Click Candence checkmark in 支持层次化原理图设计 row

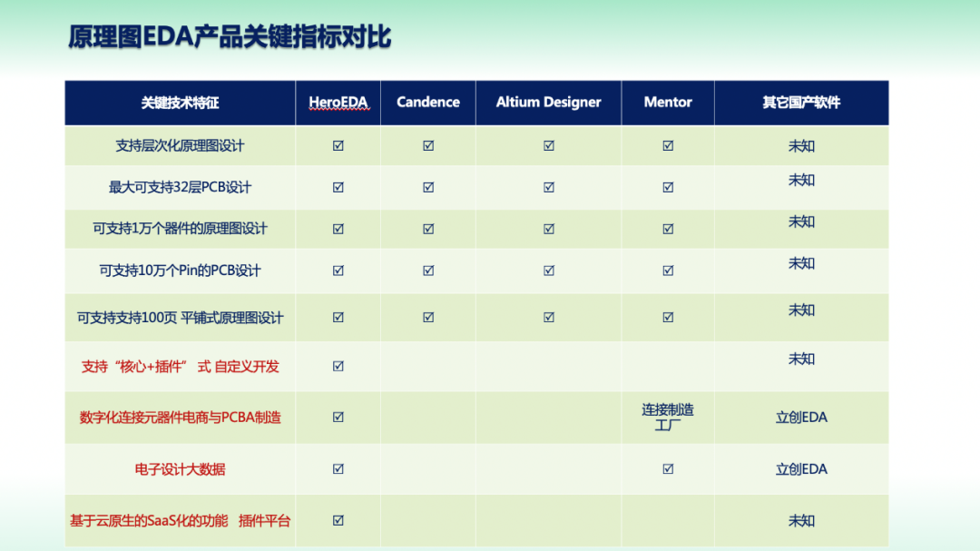point(428,146)
